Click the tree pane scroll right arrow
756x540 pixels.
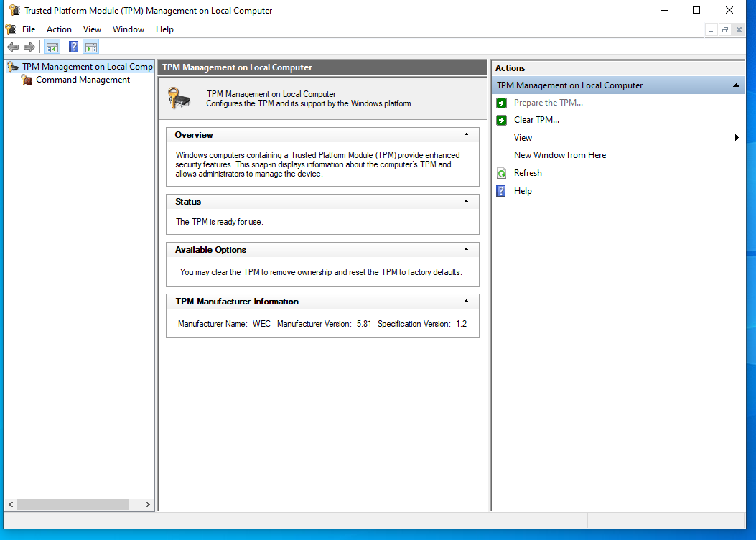[147, 504]
